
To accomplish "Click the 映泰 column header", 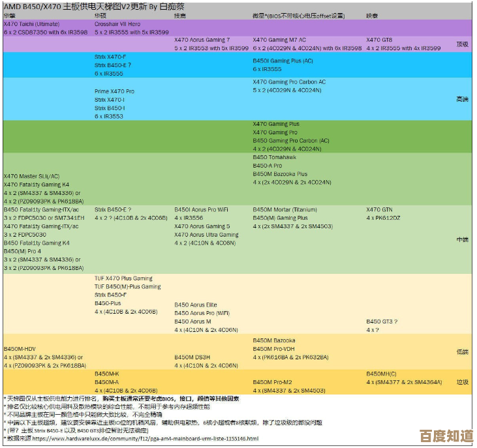I will (372, 15).
